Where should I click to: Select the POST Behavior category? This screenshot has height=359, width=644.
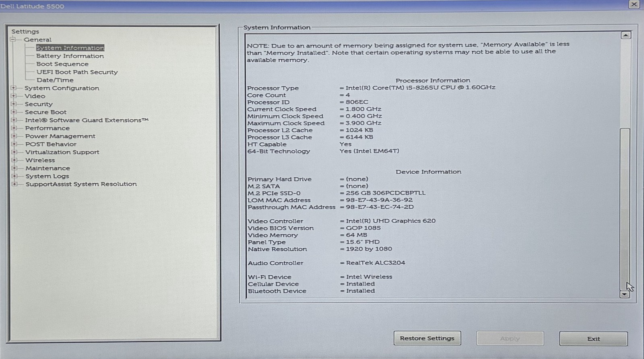pyautogui.click(x=51, y=144)
